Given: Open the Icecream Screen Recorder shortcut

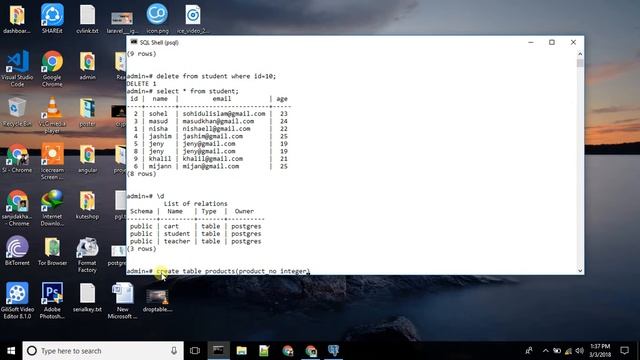Looking at the screenshot, I should click(x=52, y=161).
